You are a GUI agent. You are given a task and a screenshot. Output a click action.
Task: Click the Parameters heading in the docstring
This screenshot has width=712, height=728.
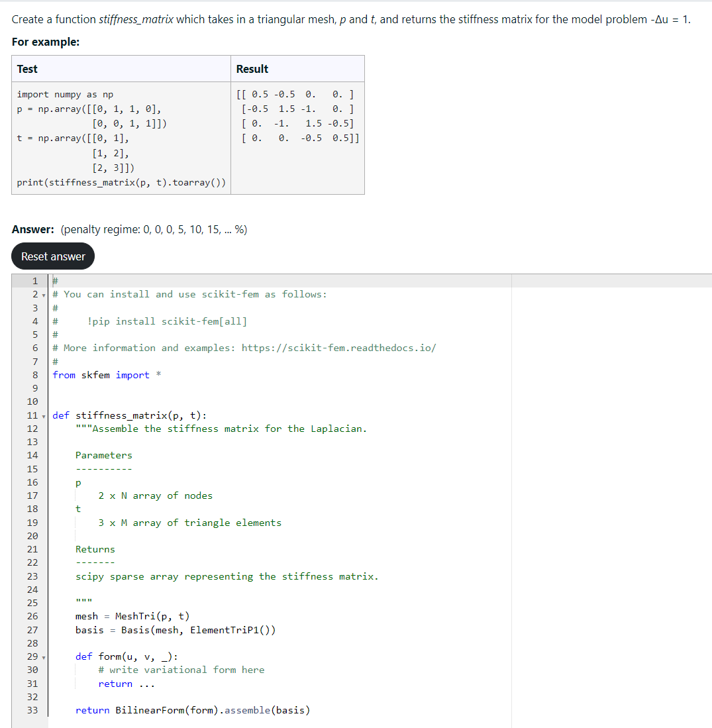[x=103, y=455]
